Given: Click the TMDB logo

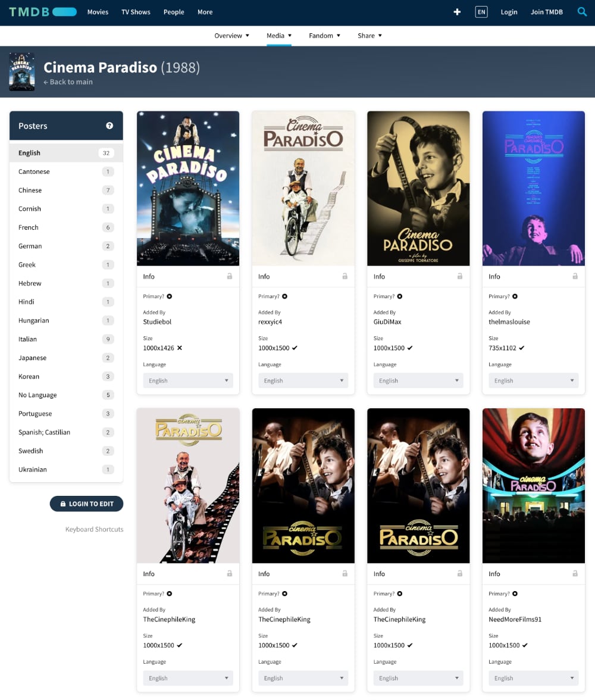Looking at the screenshot, I should [x=43, y=12].
